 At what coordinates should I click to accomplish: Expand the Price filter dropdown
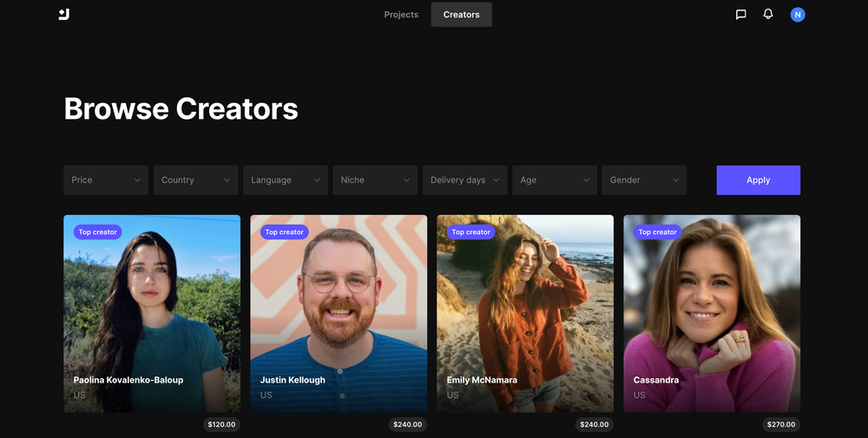click(x=106, y=180)
